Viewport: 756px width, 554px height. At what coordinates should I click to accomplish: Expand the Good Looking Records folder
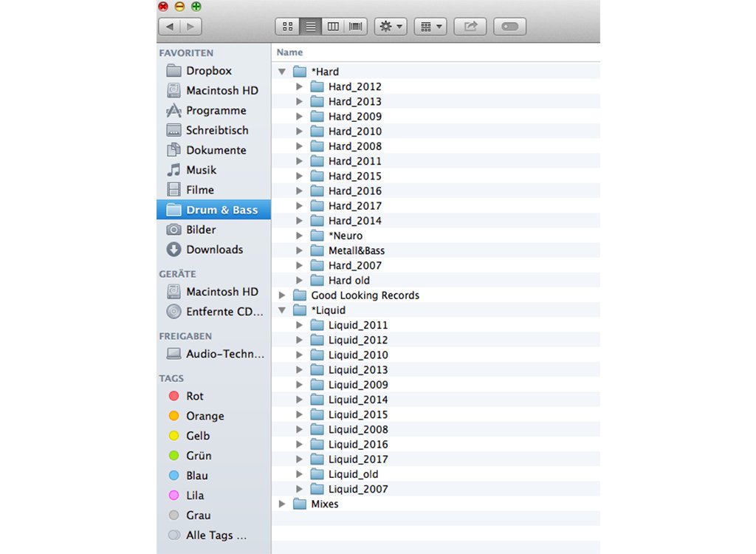point(282,295)
